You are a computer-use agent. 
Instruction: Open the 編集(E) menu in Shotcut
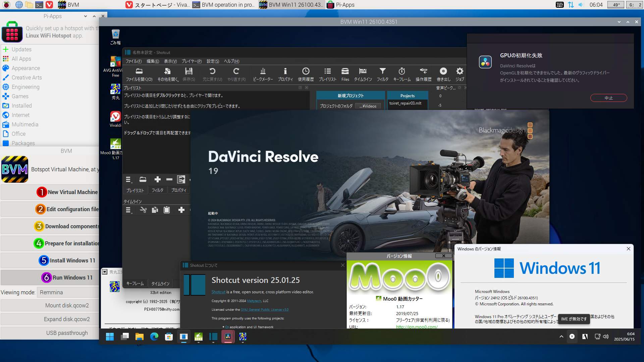coord(153,61)
